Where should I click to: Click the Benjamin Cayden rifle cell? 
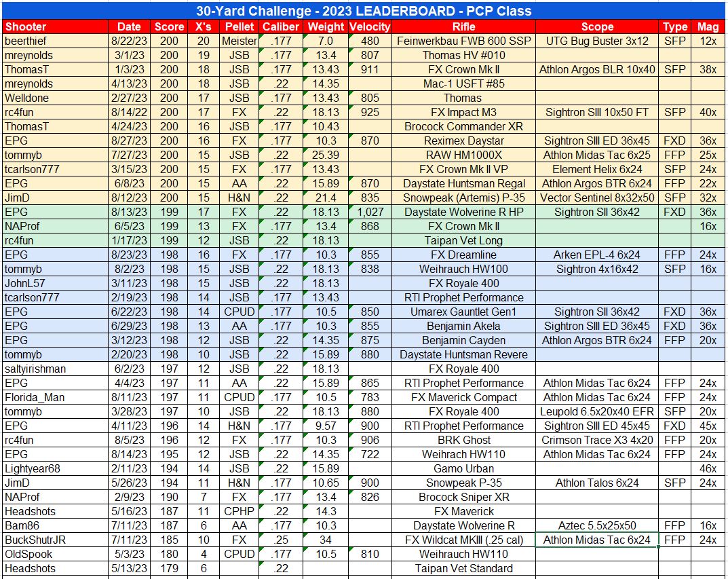463,340
